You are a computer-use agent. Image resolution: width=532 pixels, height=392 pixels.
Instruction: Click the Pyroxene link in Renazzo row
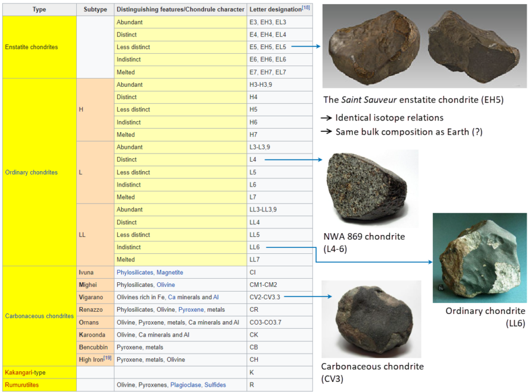point(191,309)
